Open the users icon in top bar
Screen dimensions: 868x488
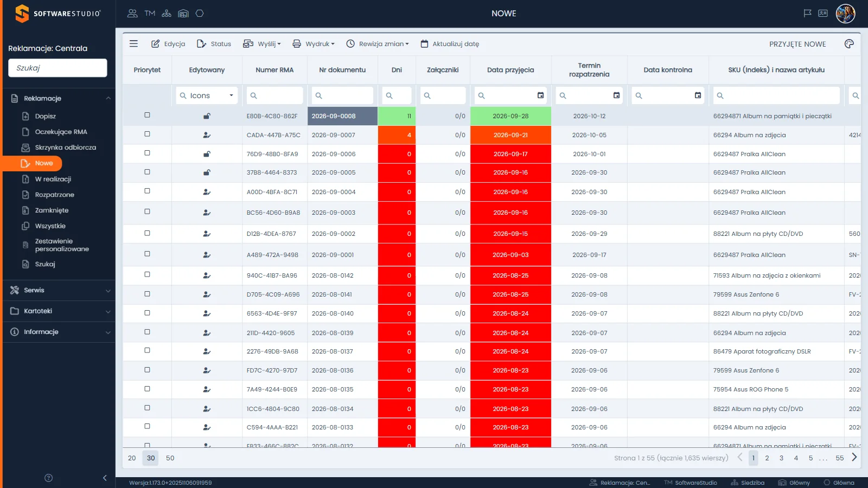pyautogui.click(x=132, y=14)
